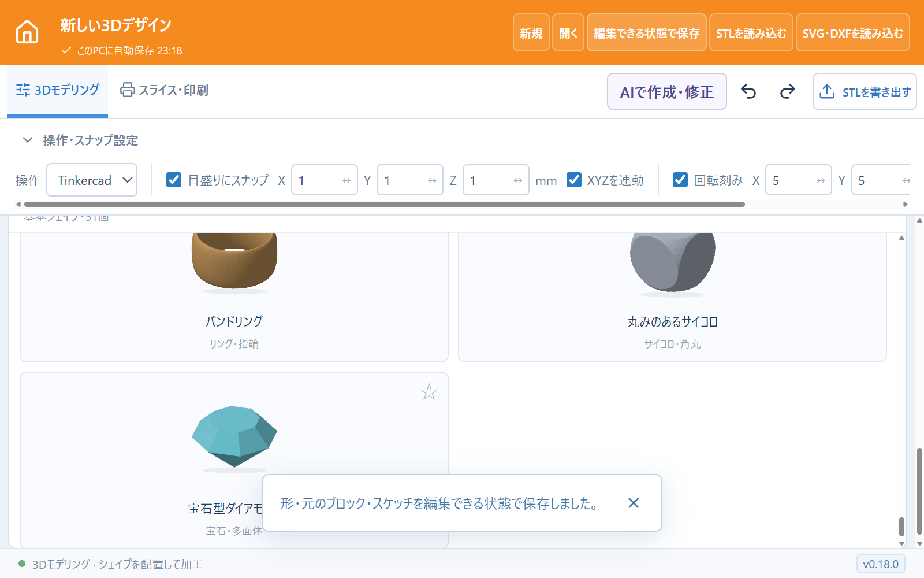This screenshot has width=924, height=578.
Task: Click the リング・指輪 tag text
Action: pyautogui.click(x=234, y=344)
